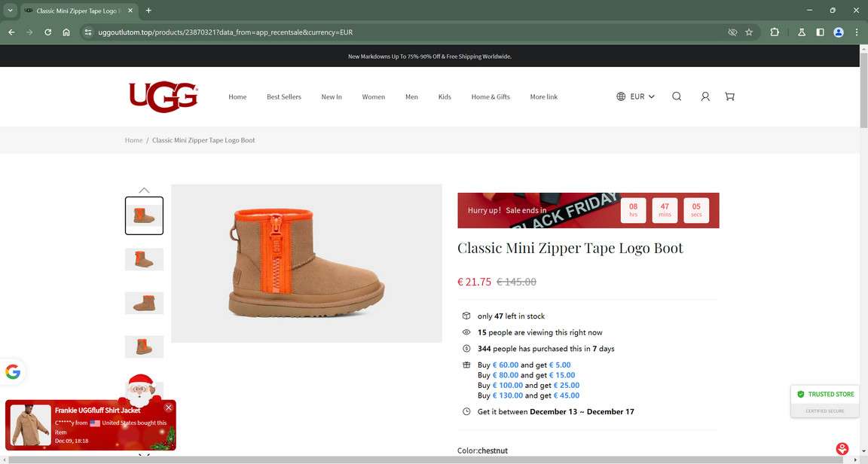Click the browser forward arrow

29,32
